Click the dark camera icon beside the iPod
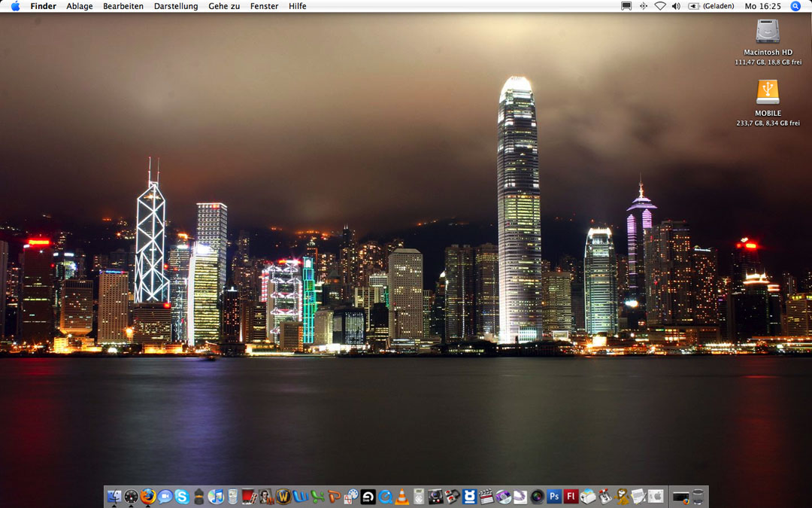The width and height of the screenshot is (812, 508). click(x=435, y=497)
